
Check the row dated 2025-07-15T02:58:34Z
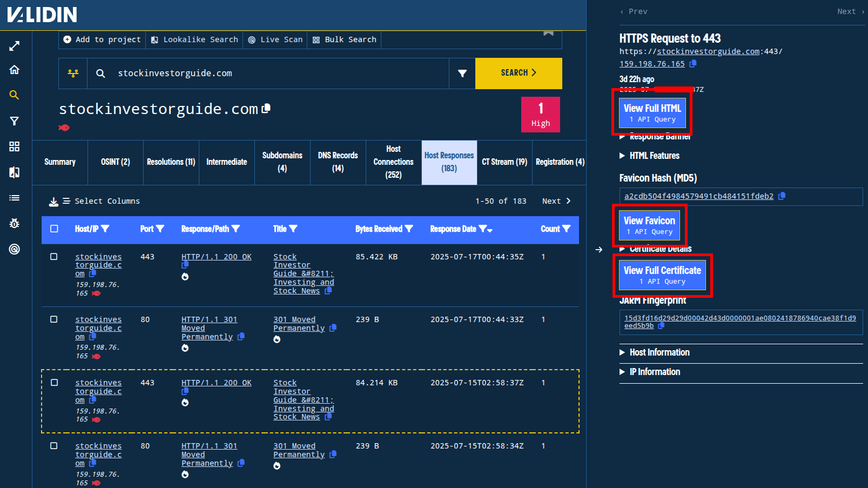click(x=54, y=446)
